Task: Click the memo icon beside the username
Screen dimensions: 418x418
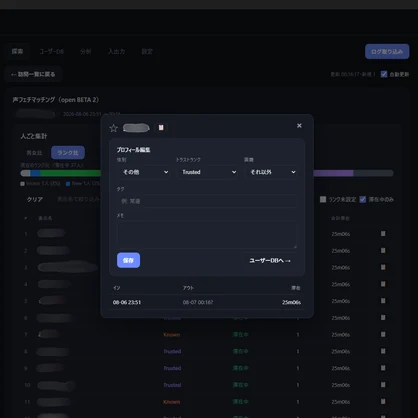Action: 161,128
